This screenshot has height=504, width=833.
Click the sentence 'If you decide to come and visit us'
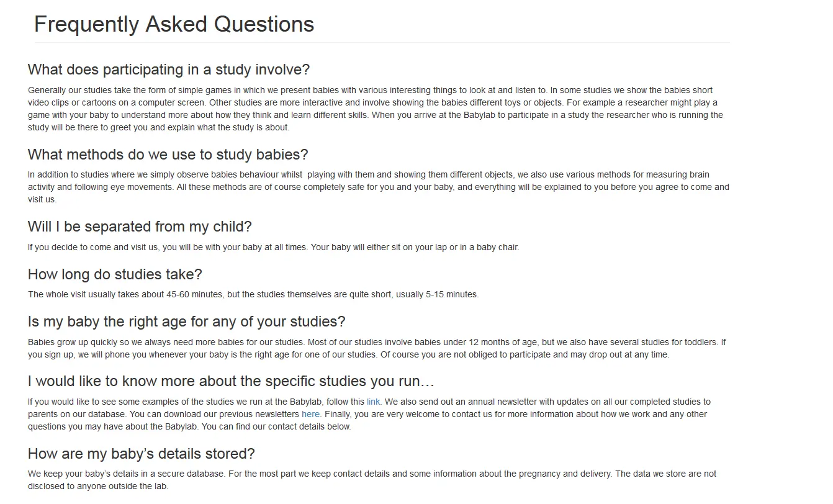click(273, 247)
